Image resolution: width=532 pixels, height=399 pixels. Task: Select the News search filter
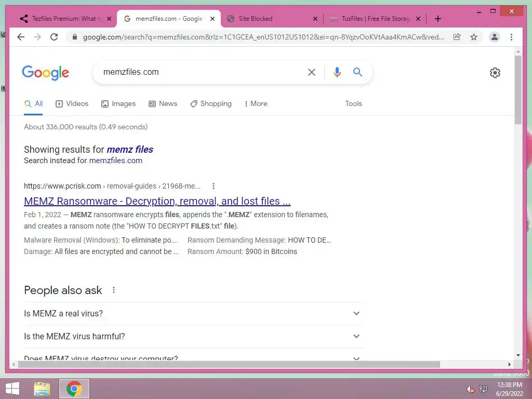(163, 103)
